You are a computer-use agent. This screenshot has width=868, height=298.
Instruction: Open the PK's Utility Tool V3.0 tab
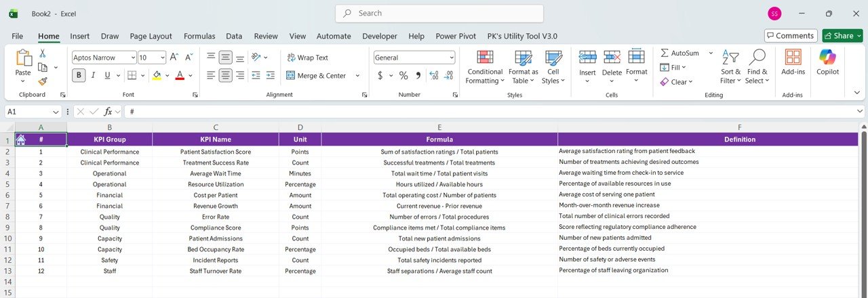tap(522, 36)
